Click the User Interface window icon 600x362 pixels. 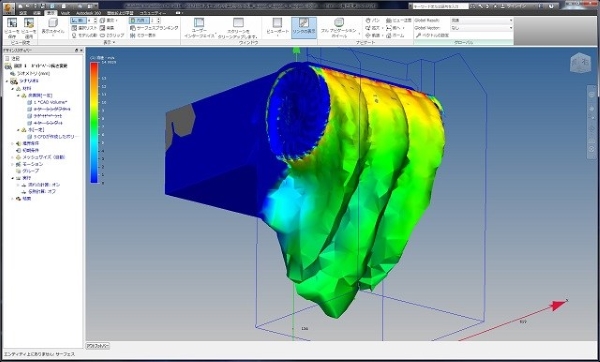pos(199,23)
